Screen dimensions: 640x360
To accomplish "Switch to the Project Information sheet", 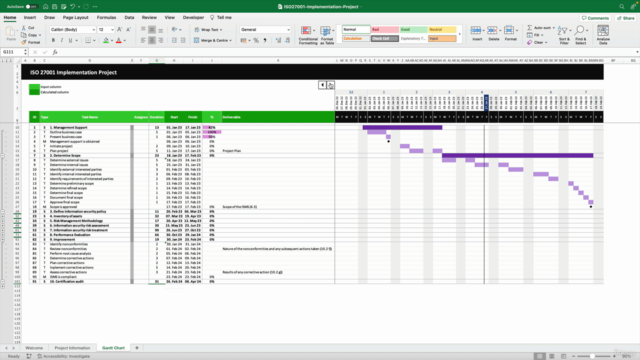I will [72, 348].
